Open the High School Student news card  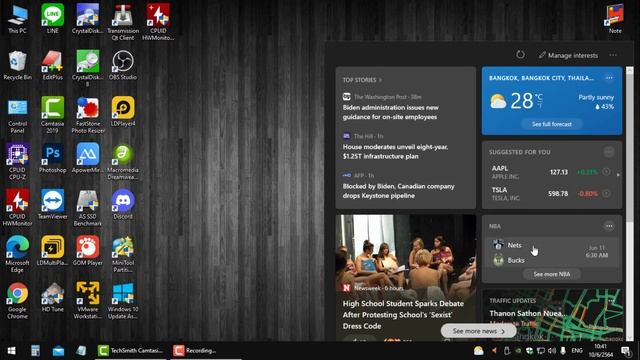click(x=406, y=278)
